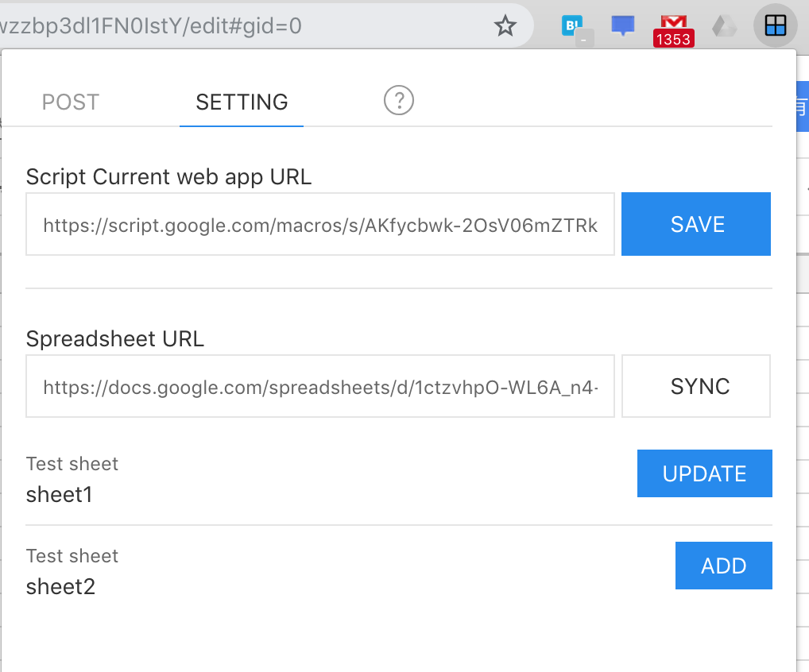Open the Gmail checker showing 1353
The height and width of the screenshot is (672, 809).
pyautogui.click(x=672, y=28)
